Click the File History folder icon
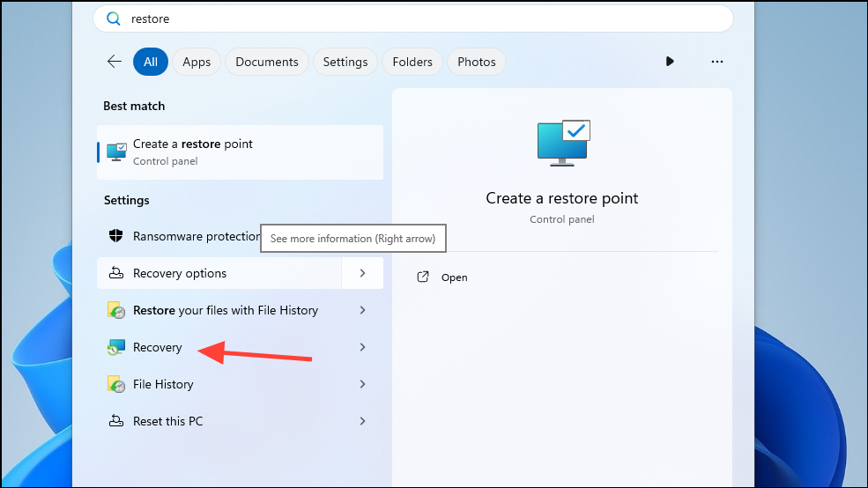This screenshot has height=488, width=868. (x=115, y=384)
